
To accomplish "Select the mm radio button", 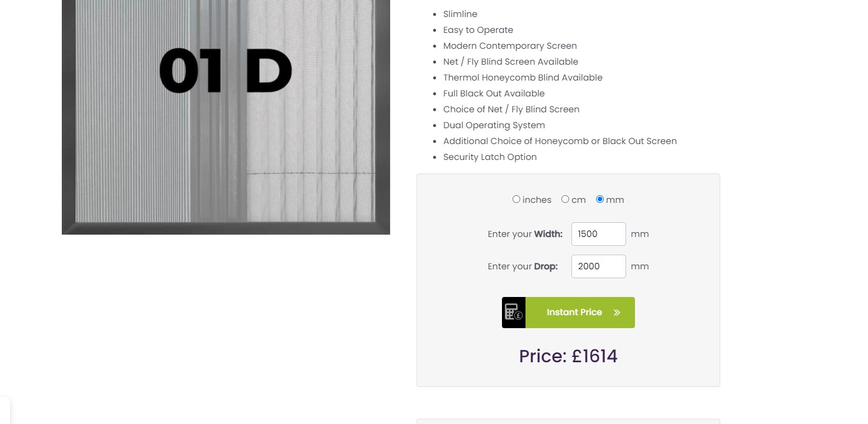I will pyautogui.click(x=600, y=199).
